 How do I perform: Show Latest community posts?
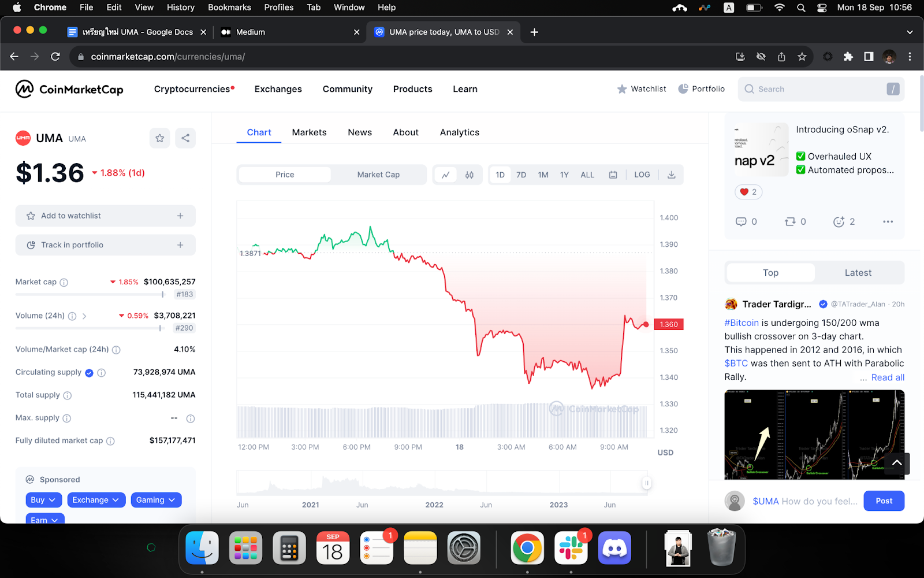858,273
